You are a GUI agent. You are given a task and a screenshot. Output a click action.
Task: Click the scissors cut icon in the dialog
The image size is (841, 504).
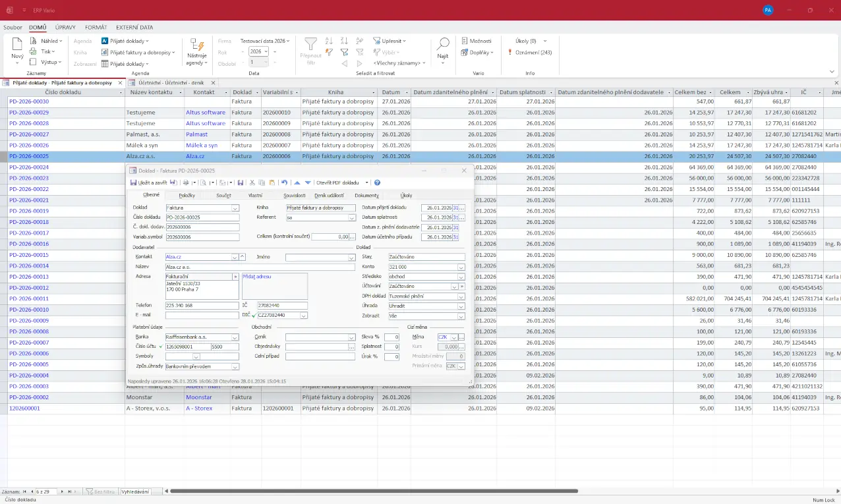pyautogui.click(x=252, y=182)
